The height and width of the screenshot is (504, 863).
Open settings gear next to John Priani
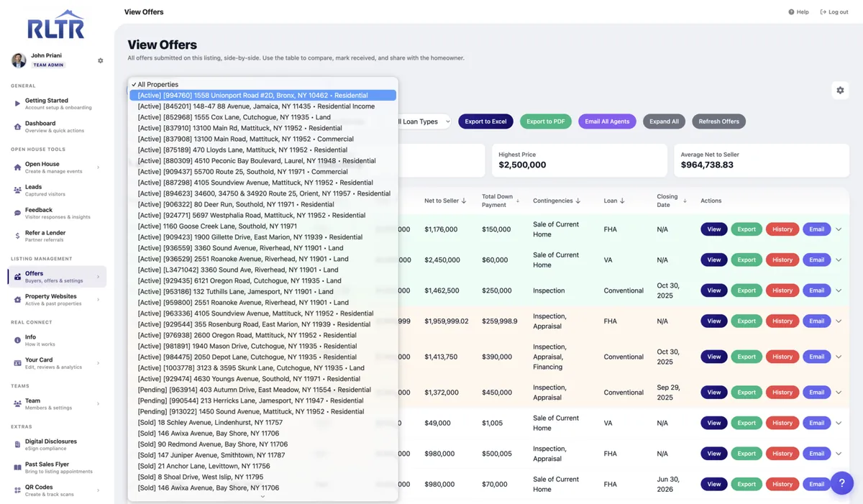point(101,61)
